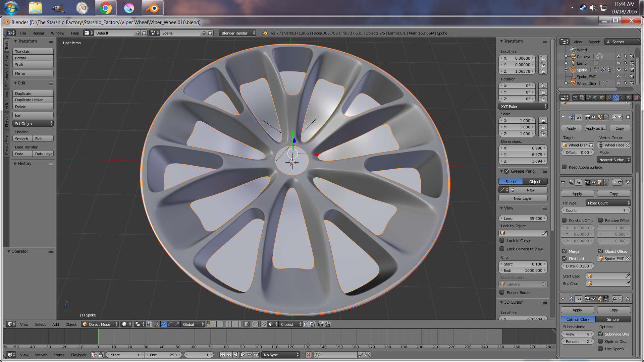This screenshot has height=362, width=644.
Task: Open the Window menu
Action: tap(57, 33)
